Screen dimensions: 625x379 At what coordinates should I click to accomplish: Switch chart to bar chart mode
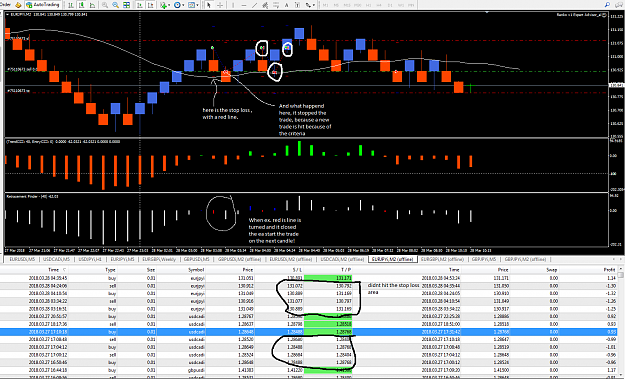click(71, 5)
